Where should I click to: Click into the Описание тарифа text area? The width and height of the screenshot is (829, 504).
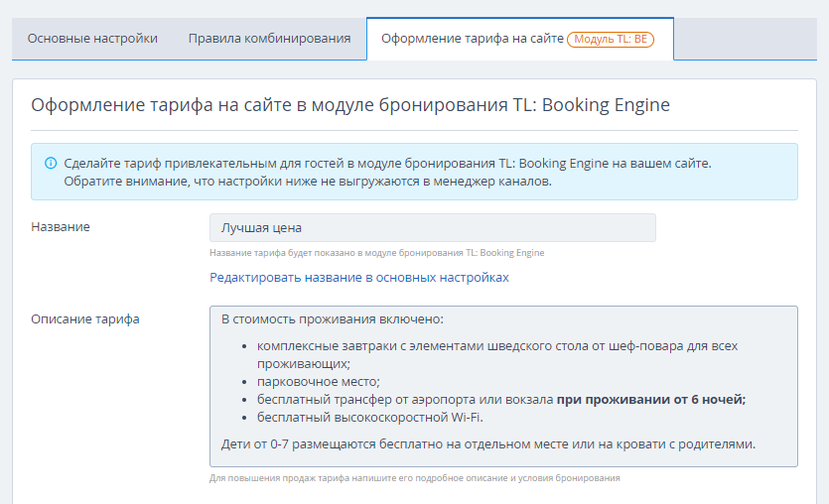(503, 386)
